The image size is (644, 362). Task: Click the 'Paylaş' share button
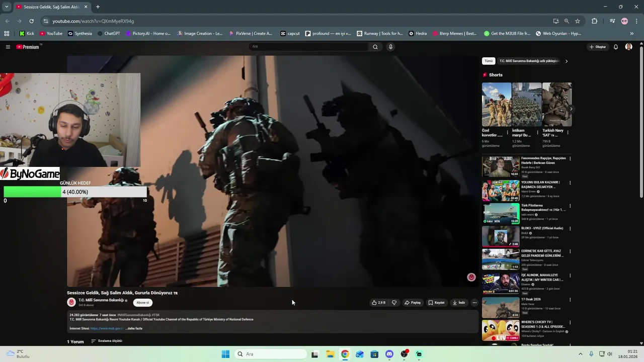413,303
